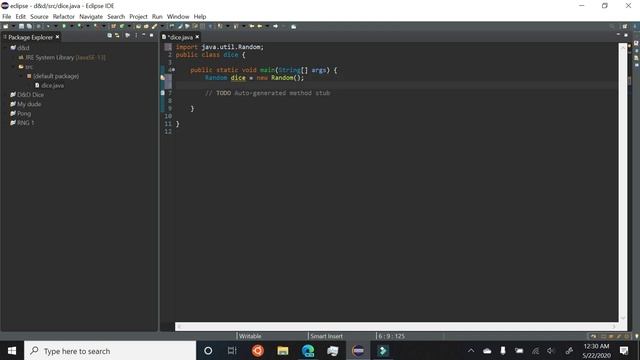
Task: Toggle Link with Editor in Package Explorer
Action: 117,36
